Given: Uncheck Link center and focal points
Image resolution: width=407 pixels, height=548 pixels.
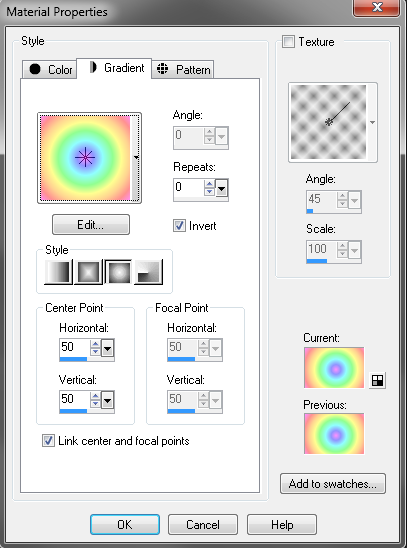Looking at the screenshot, I should pyautogui.click(x=48, y=441).
